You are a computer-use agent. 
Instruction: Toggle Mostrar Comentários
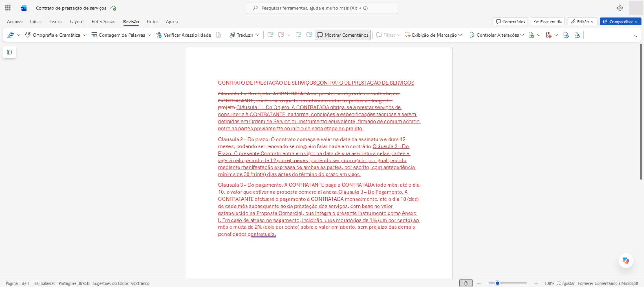343,35
